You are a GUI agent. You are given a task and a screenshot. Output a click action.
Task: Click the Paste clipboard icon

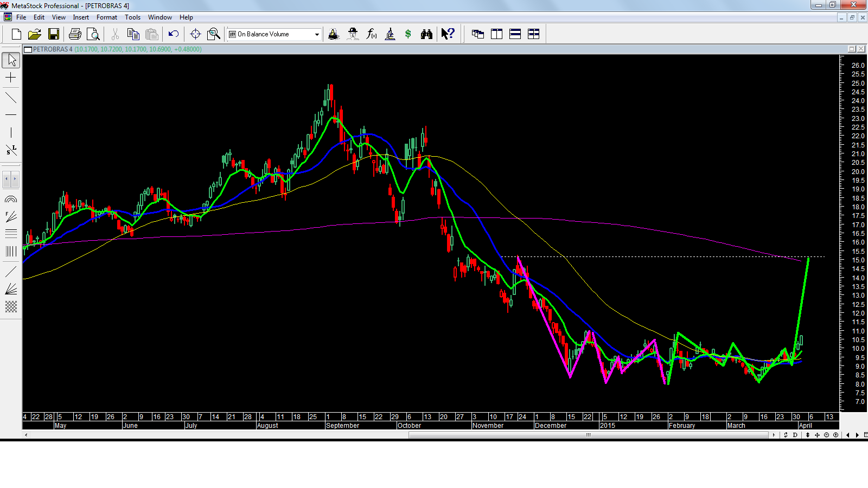pyautogui.click(x=152, y=34)
